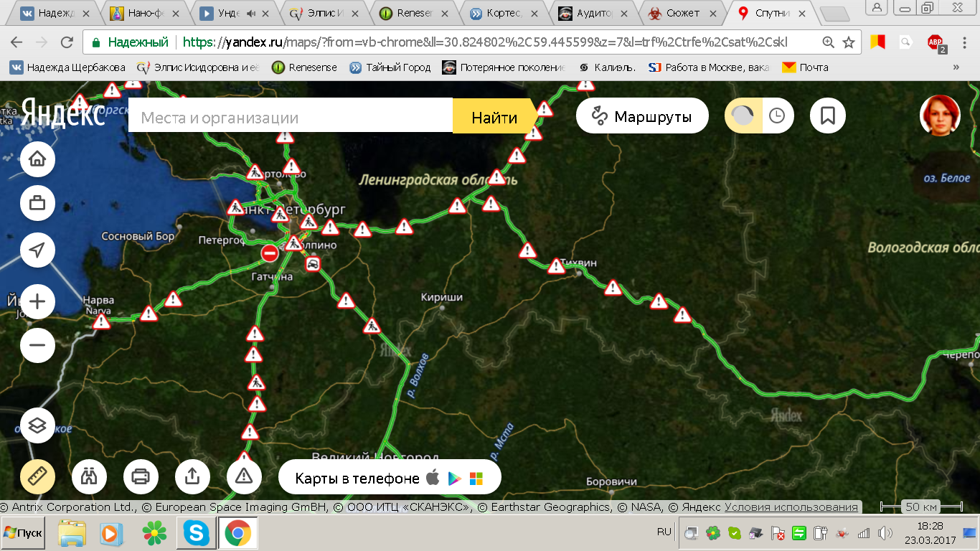This screenshot has height=551, width=980.
Task: Click the warning marker near Тихвин
Action: pyautogui.click(x=556, y=267)
